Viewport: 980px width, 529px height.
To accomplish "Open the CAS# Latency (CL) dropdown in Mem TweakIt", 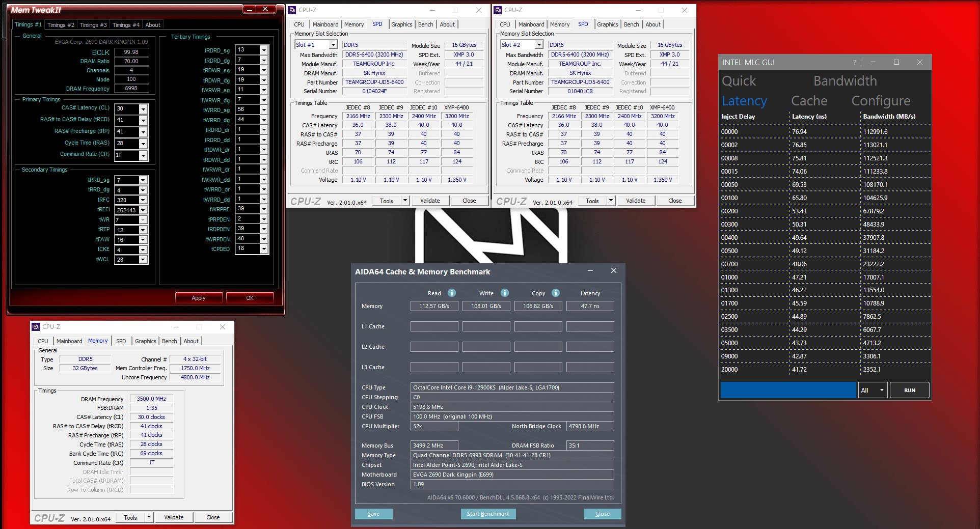I will pyautogui.click(x=143, y=109).
